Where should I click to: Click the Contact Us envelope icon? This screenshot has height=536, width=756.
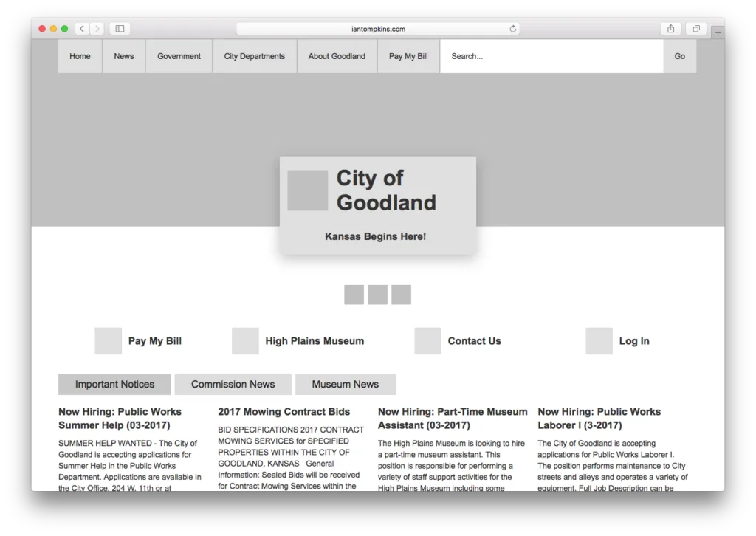coord(427,340)
